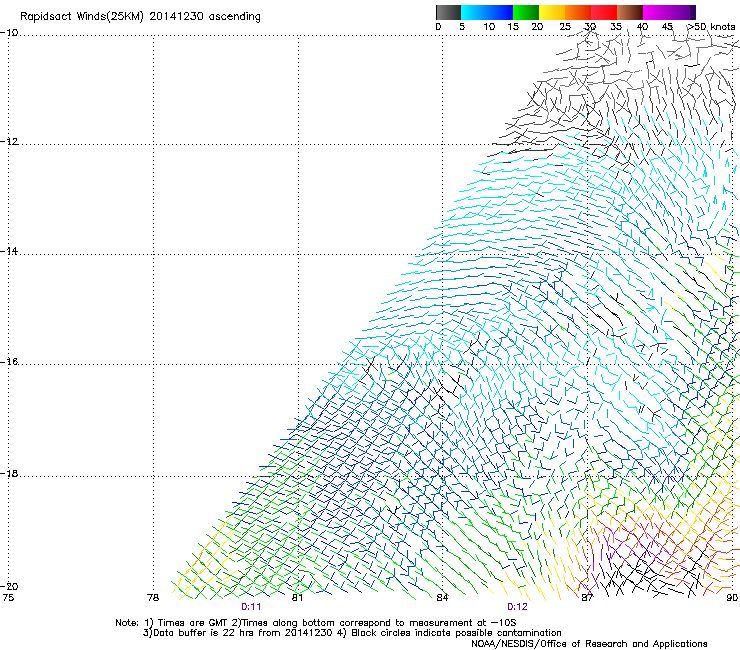The width and height of the screenshot is (740, 650).
Task: Click the 'Data buffer is 22 hrs' note
Action: point(352,633)
